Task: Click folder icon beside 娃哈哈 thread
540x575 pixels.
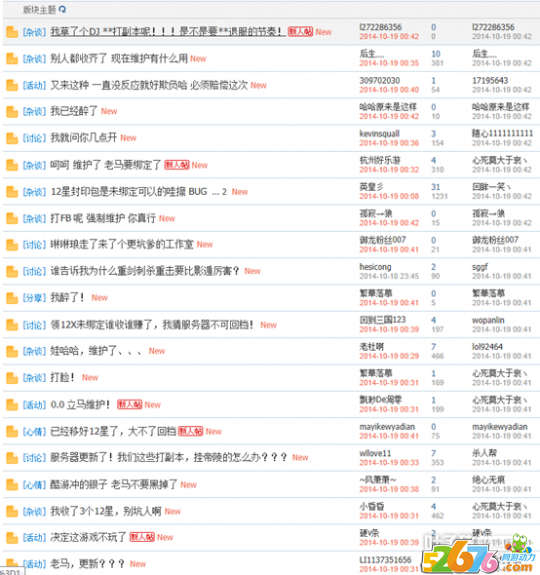Action: pos(12,351)
